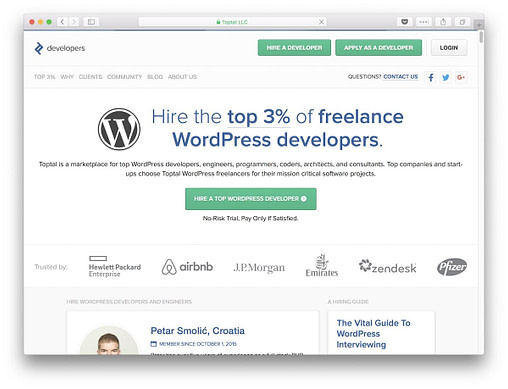Open the Clients nav item

[x=90, y=77]
